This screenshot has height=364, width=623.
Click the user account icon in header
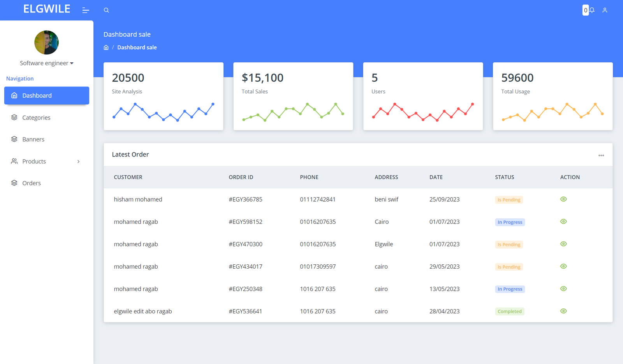[x=605, y=10]
